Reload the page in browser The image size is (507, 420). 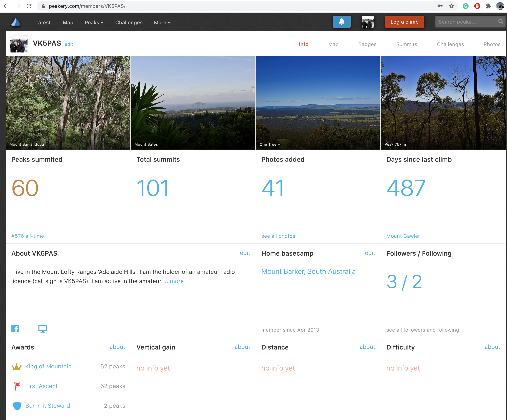(29, 6)
